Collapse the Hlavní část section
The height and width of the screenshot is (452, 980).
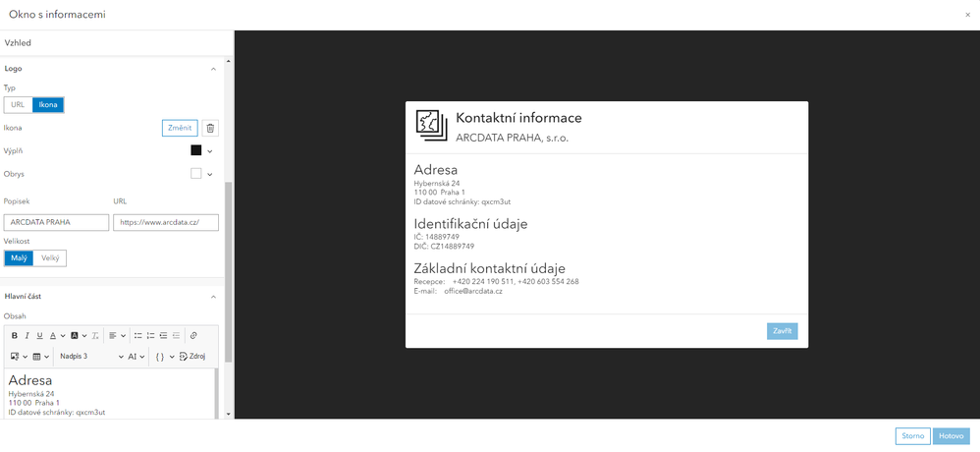[x=213, y=297]
